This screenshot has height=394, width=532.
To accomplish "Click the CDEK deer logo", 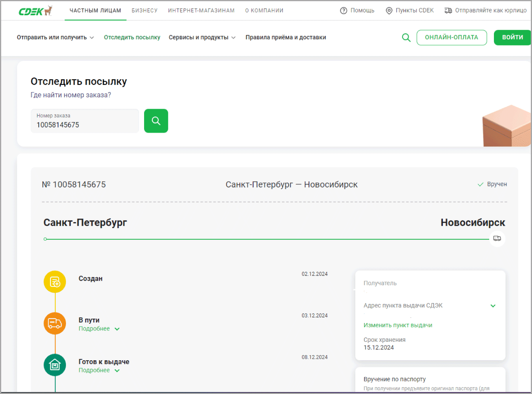I will (x=35, y=11).
